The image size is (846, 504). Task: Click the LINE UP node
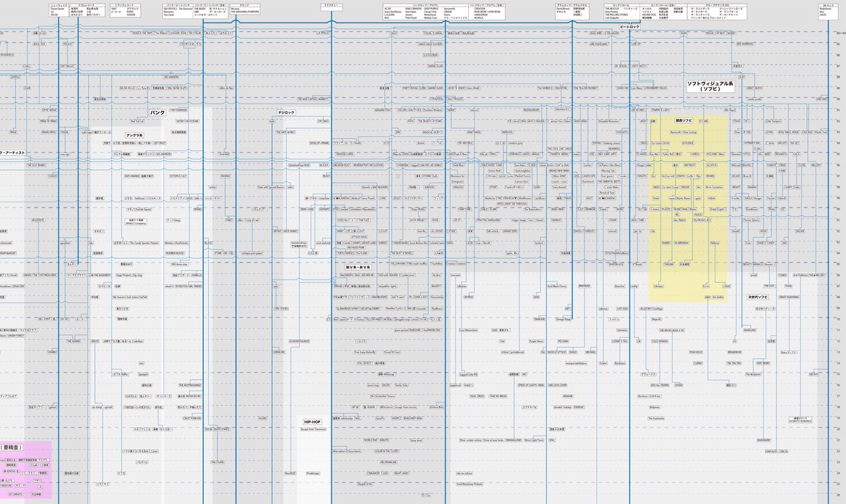click(637, 45)
